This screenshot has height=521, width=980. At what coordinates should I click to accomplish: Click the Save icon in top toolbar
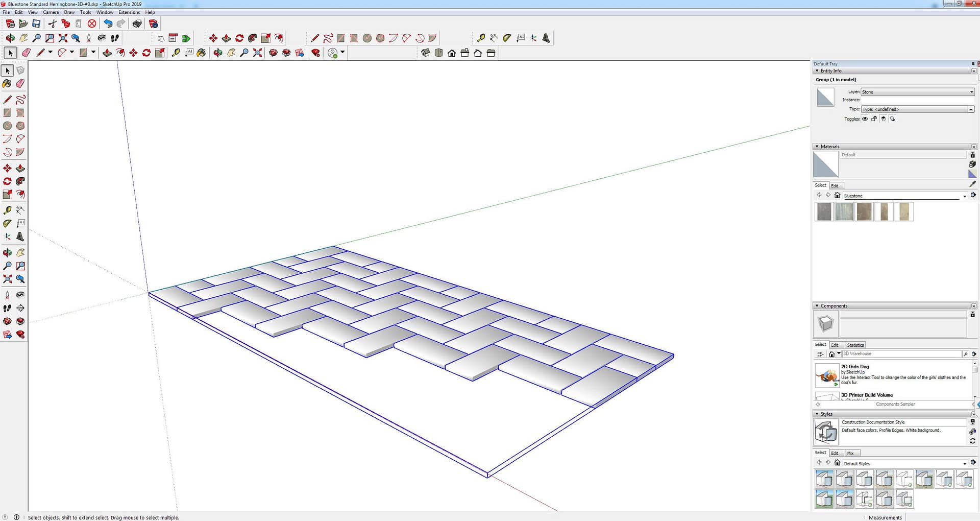[x=36, y=23]
